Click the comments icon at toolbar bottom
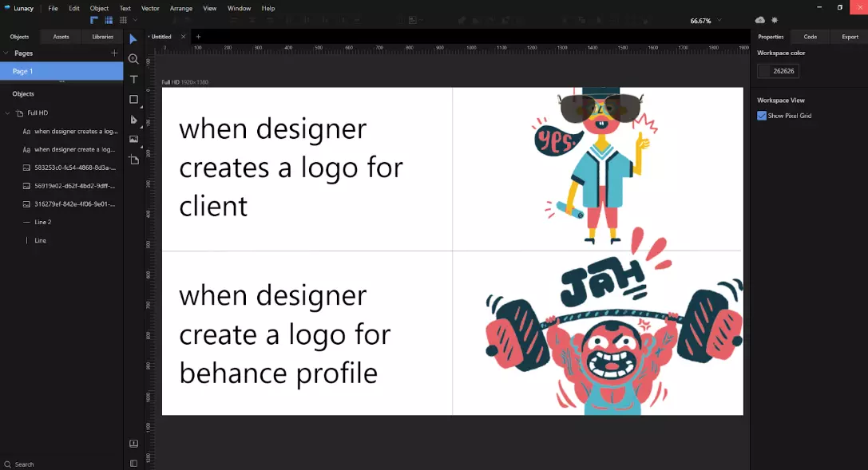This screenshot has width=868, height=470. (133, 444)
